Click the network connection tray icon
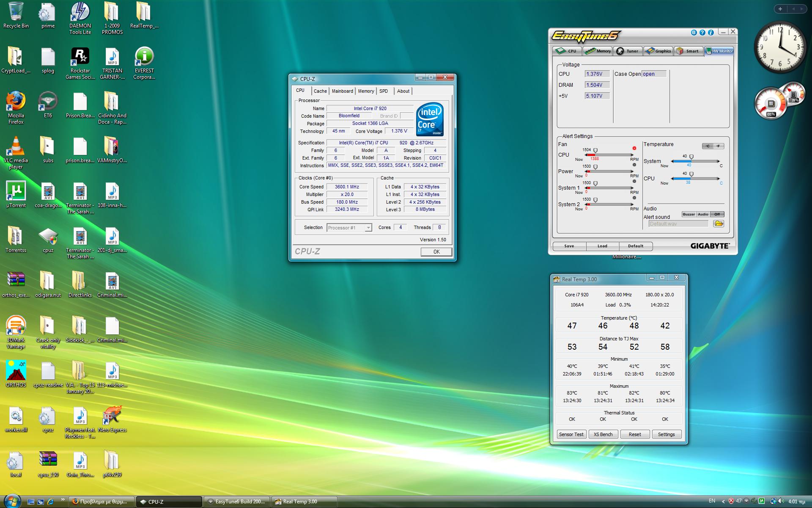812x508 pixels. click(x=773, y=501)
